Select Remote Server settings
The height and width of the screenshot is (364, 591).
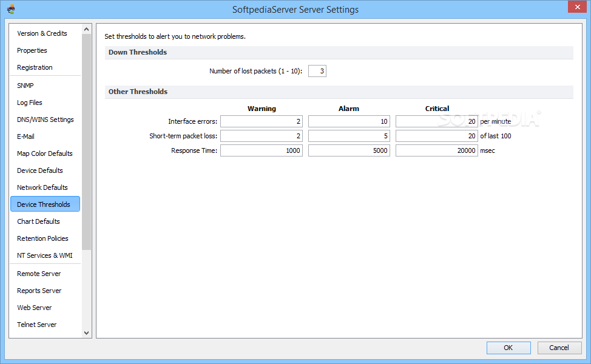click(39, 274)
